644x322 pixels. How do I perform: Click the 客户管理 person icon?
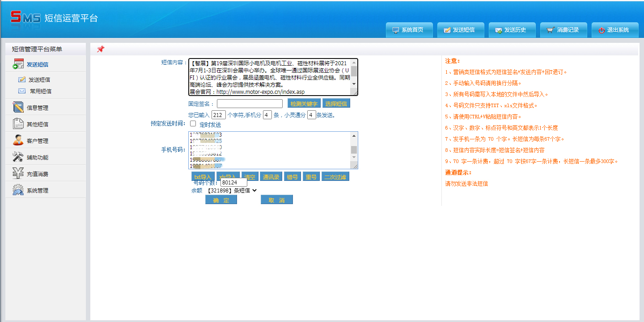[18, 140]
